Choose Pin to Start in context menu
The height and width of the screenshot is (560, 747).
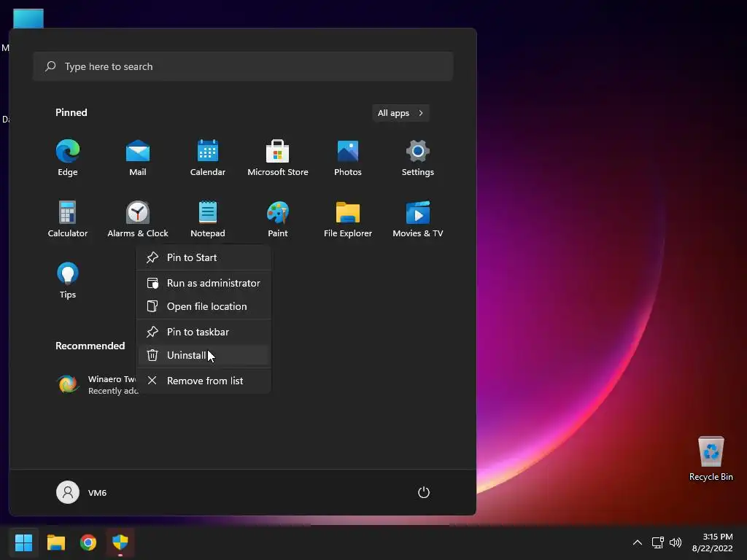click(204, 257)
